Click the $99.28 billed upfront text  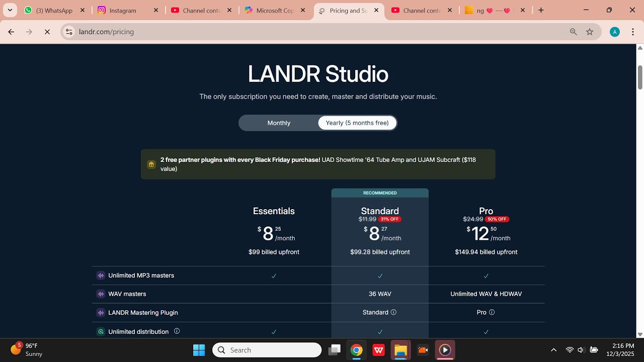pyautogui.click(x=380, y=252)
